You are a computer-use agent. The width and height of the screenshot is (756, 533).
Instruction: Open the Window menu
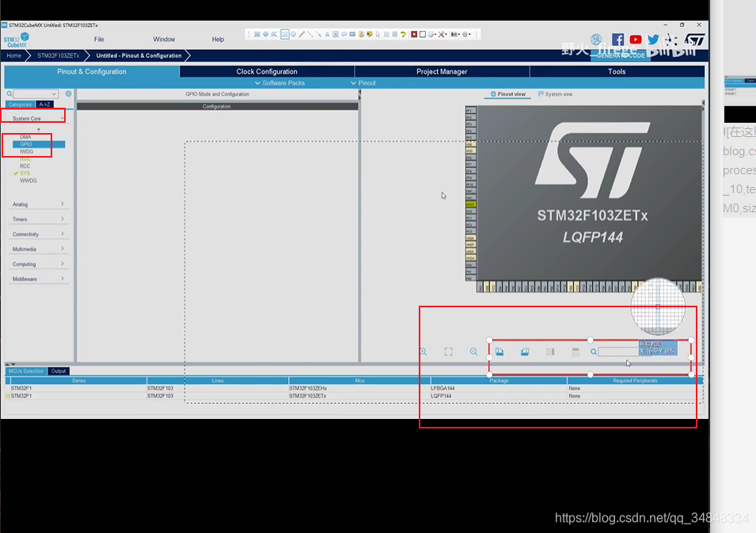(x=164, y=39)
